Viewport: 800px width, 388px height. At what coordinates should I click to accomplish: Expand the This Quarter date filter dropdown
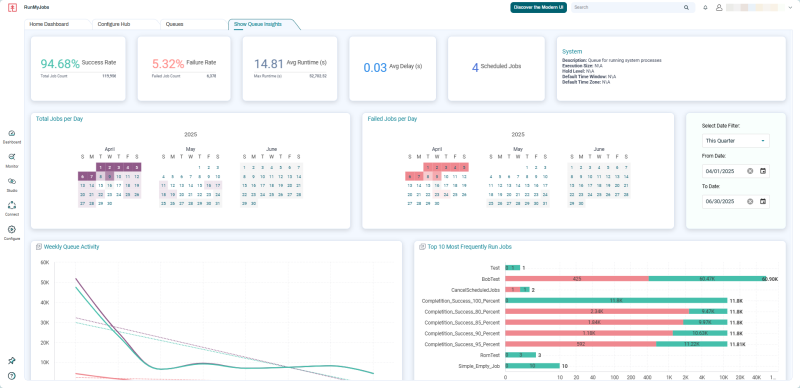pyautogui.click(x=736, y=141)
